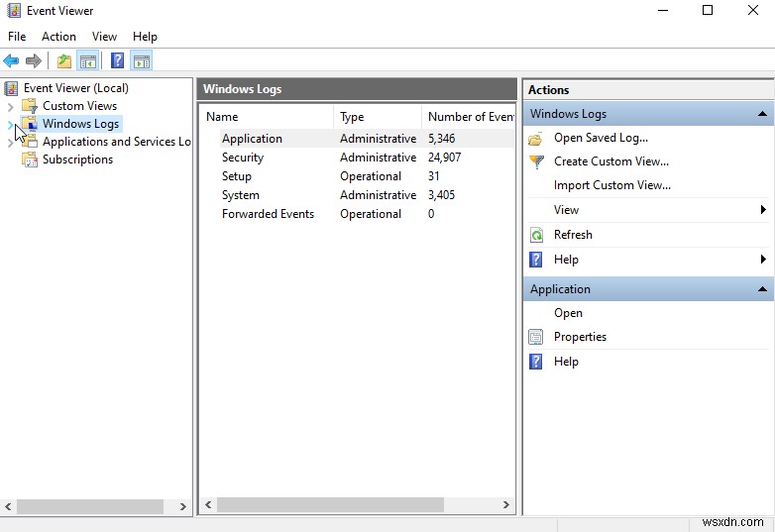
Task: Collapse the Application actions section
Action: pos(762,289)
